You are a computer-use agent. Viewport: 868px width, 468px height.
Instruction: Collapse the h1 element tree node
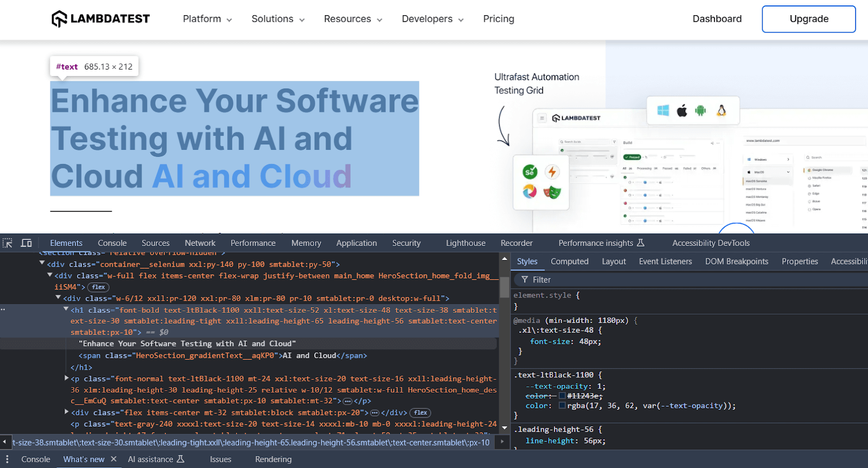[x=66, y=309]
